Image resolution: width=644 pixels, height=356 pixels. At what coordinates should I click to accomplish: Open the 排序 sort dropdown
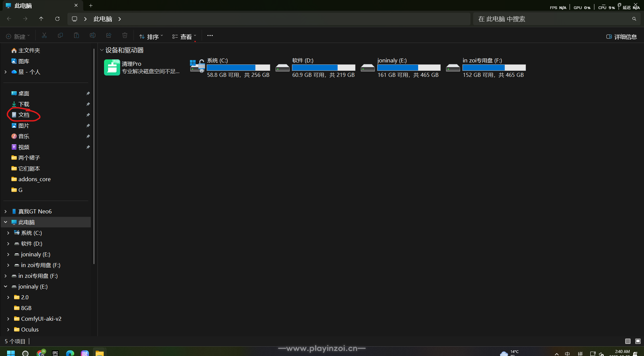(x=151, y=37)
